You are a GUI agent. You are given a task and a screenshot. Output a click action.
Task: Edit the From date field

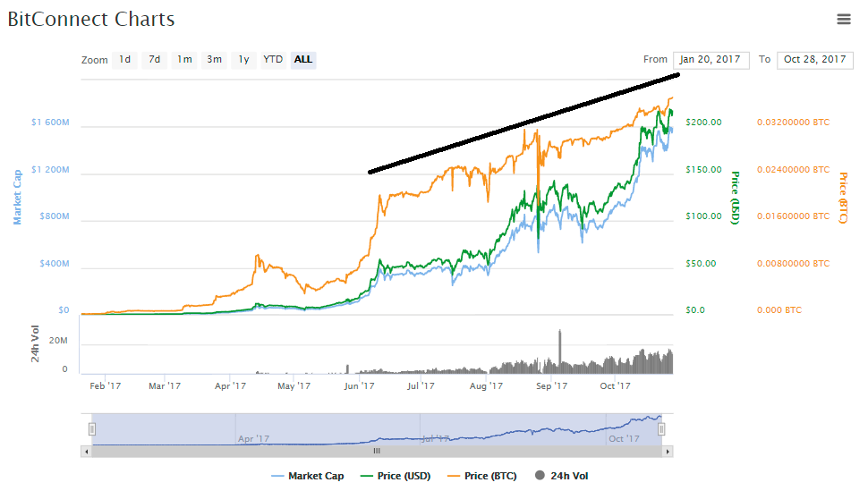point(711,60)
